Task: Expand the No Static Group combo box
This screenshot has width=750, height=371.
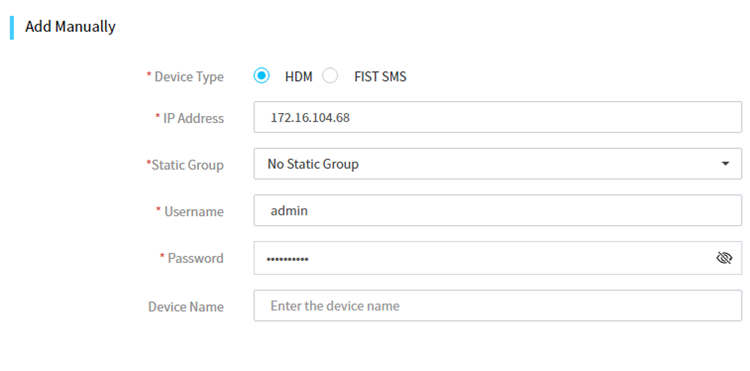Action: tap(497, 164)
